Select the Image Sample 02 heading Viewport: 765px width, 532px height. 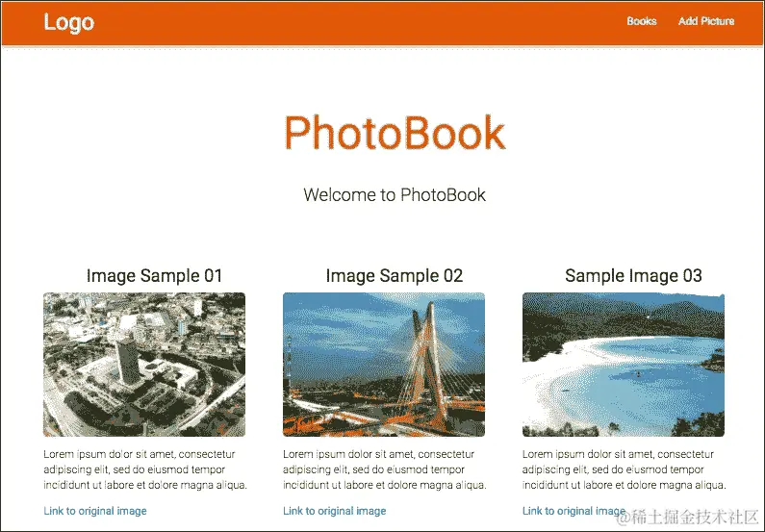point(395,275)
